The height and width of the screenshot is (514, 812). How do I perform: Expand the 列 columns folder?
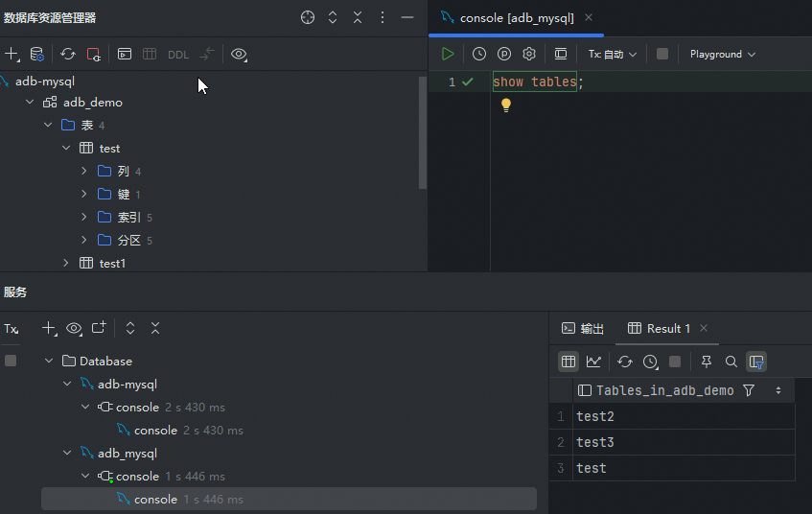click(84, 171)
